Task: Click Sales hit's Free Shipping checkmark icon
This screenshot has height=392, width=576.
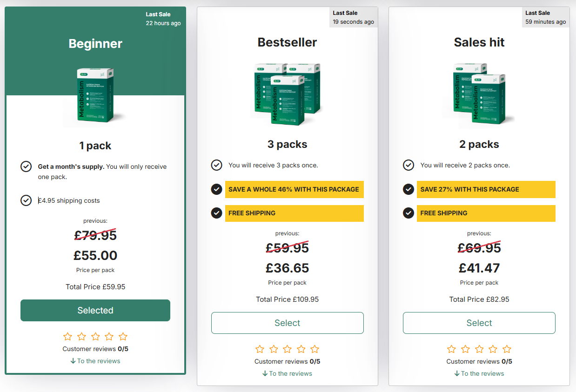Action: tap(409, 213)
